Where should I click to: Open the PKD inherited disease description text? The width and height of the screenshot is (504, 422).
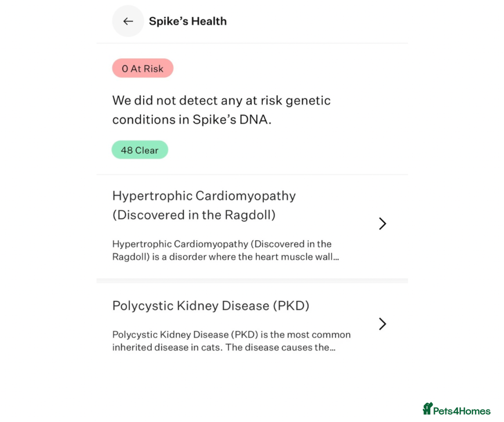tap(231, 341)
